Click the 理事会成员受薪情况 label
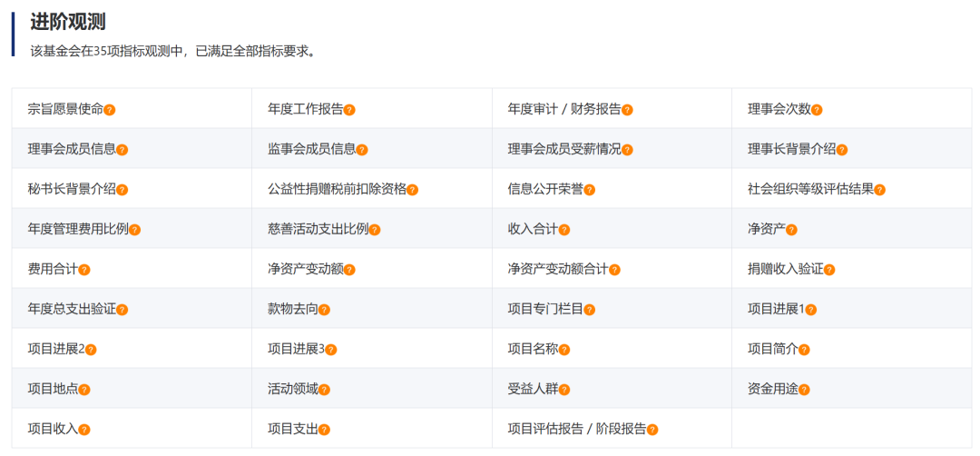The image size is (980, 456). (564, 150)
